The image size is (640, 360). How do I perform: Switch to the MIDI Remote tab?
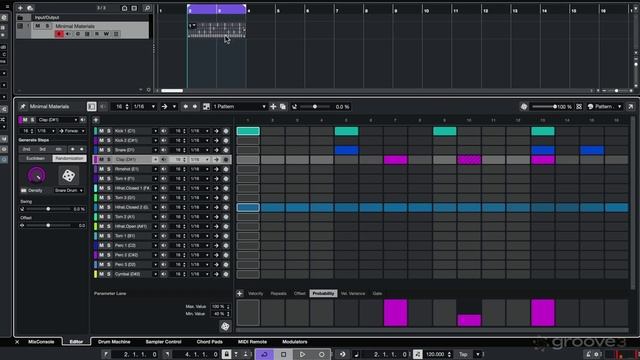pyautogui.click(x=252, y=342)
